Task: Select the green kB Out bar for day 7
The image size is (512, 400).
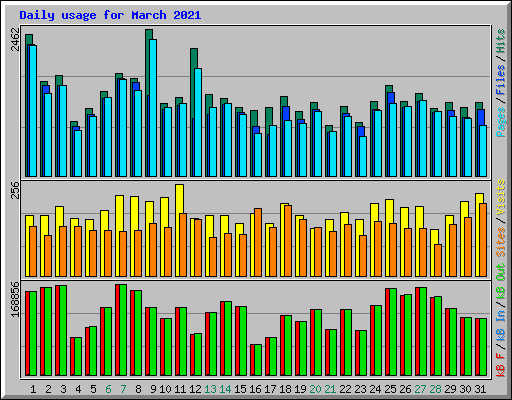Action: click(123, 330)
